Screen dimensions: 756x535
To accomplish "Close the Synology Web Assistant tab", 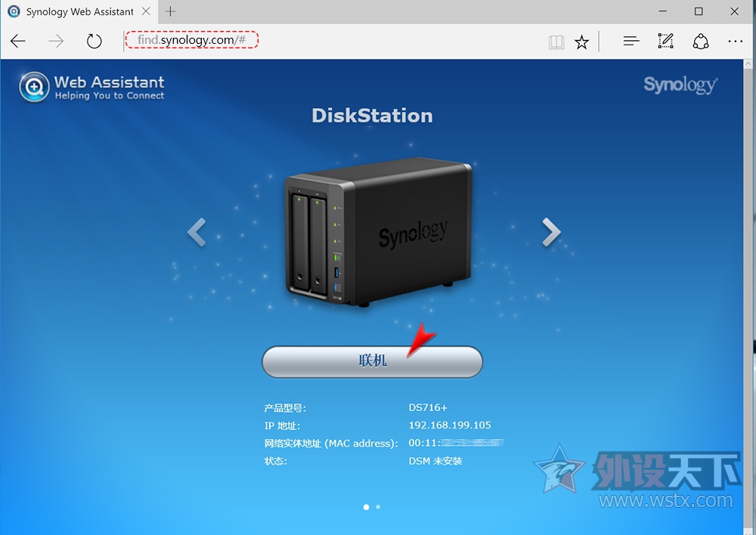I will 146,11.
